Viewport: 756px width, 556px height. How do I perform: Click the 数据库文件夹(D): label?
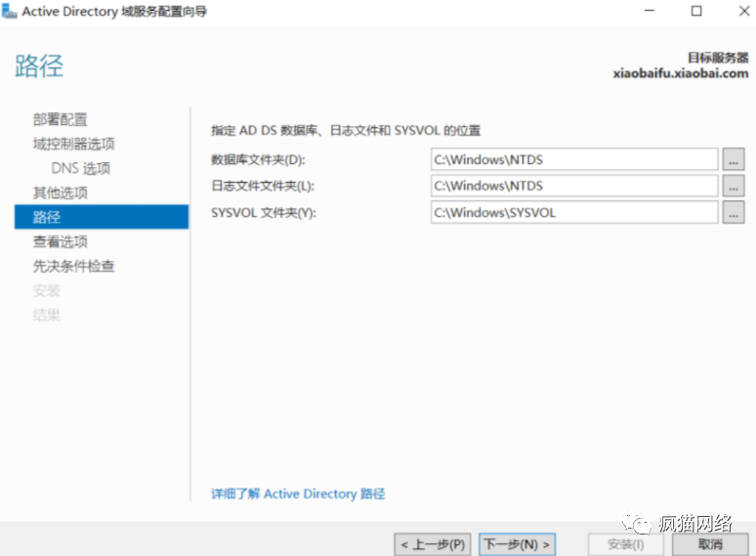[258, 159]
